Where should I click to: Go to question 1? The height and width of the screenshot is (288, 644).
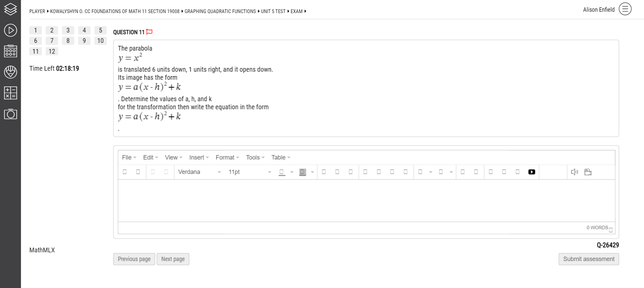(36, 30)
